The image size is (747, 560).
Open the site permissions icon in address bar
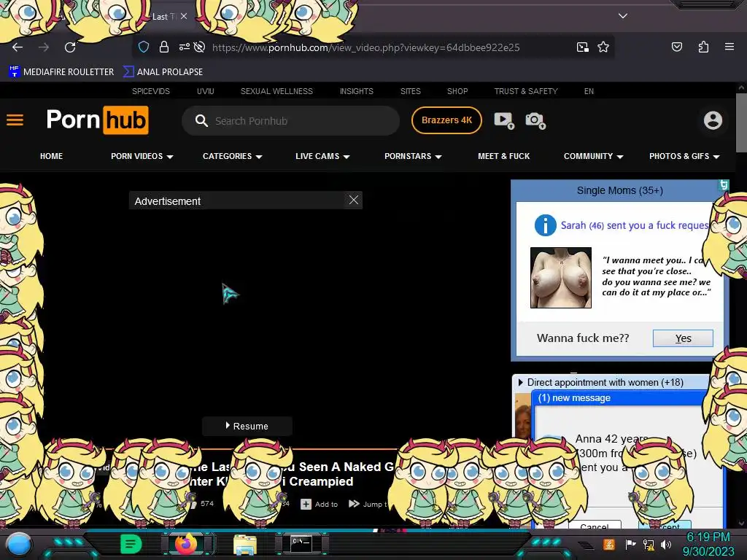[x=185, y=47]
